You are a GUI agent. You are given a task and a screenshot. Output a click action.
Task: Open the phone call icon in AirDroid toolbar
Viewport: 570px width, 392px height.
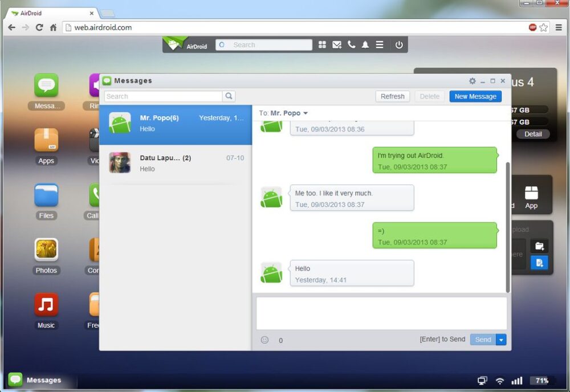[352, 44]
